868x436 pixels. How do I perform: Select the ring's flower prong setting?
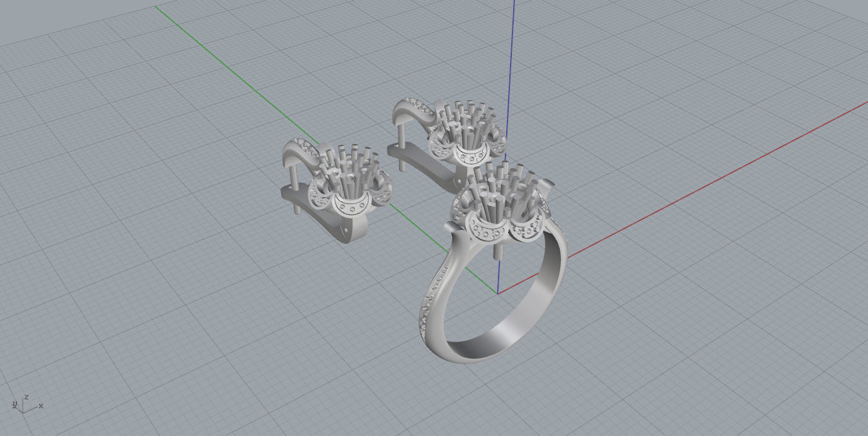503,202
